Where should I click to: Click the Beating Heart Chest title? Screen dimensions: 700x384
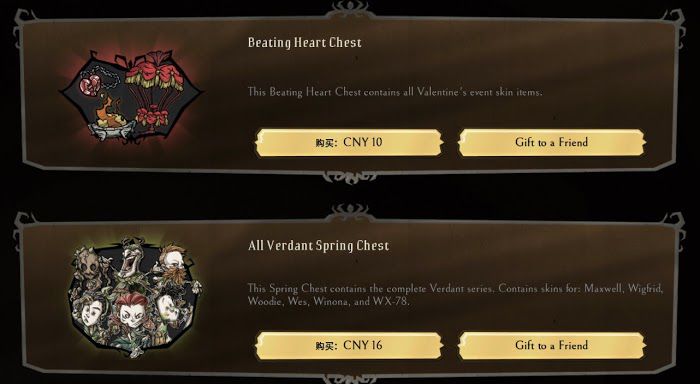[304, 43]
